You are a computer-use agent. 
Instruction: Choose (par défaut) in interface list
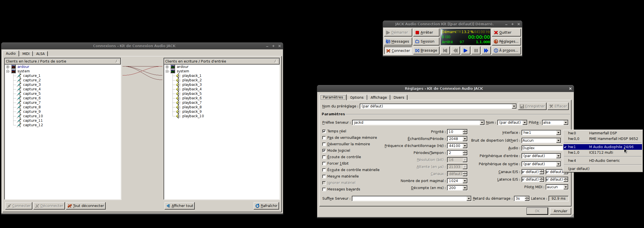point(603,169)
